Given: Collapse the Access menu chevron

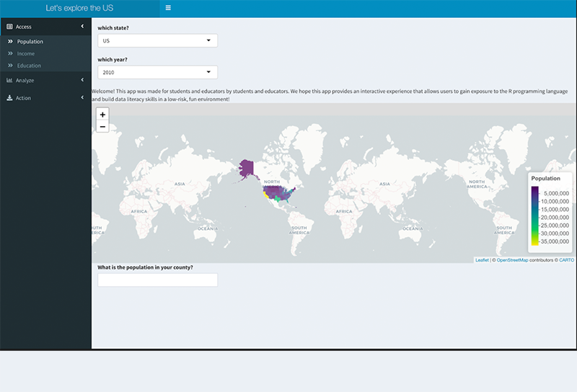Looking at the screenshot, I should (82, 27).
